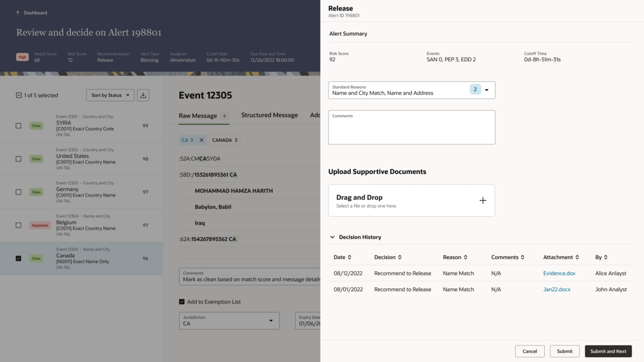Open the Expiry Date field
The height and width of the screenshot is (362, 644).
click(308, 321)
